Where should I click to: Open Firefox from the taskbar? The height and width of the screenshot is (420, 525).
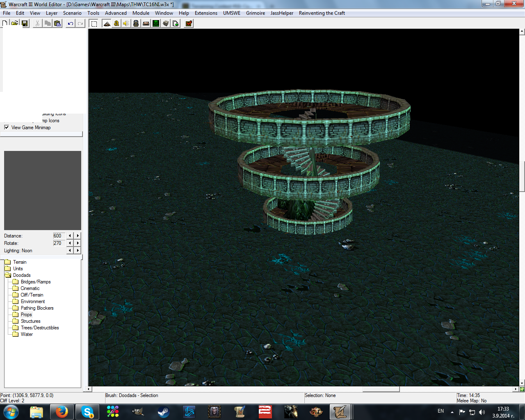pos(62,411)
